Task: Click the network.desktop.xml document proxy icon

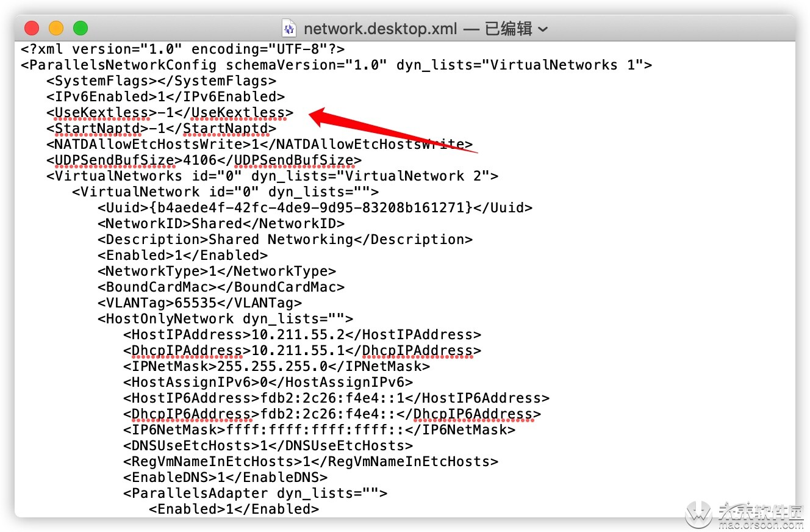Action: pos(289,28)
